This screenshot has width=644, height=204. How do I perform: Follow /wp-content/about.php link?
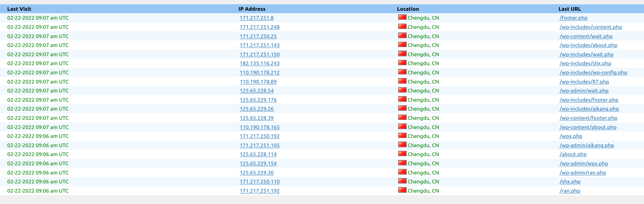click(588, 127)
